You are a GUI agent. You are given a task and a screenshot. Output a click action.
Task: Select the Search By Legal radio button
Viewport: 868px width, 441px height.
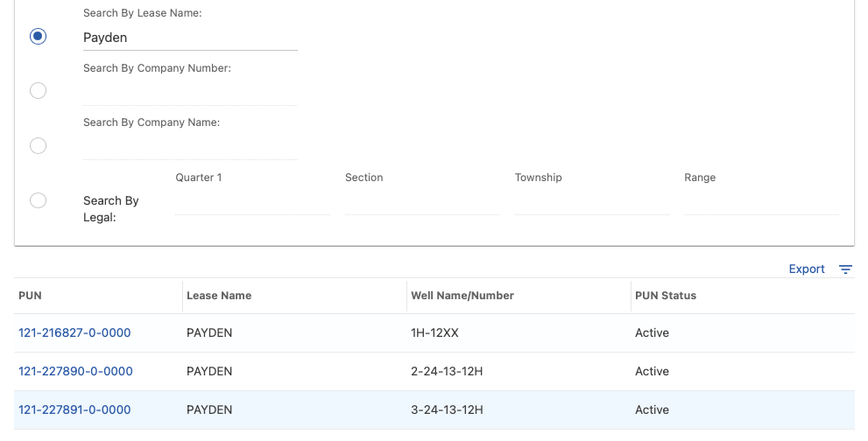click(38, 200)
